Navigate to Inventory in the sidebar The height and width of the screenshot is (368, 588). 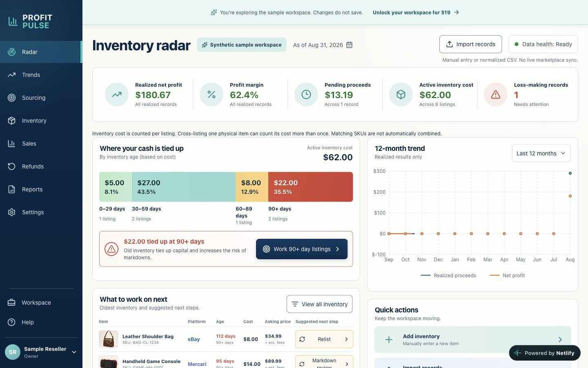click(41, 121)
